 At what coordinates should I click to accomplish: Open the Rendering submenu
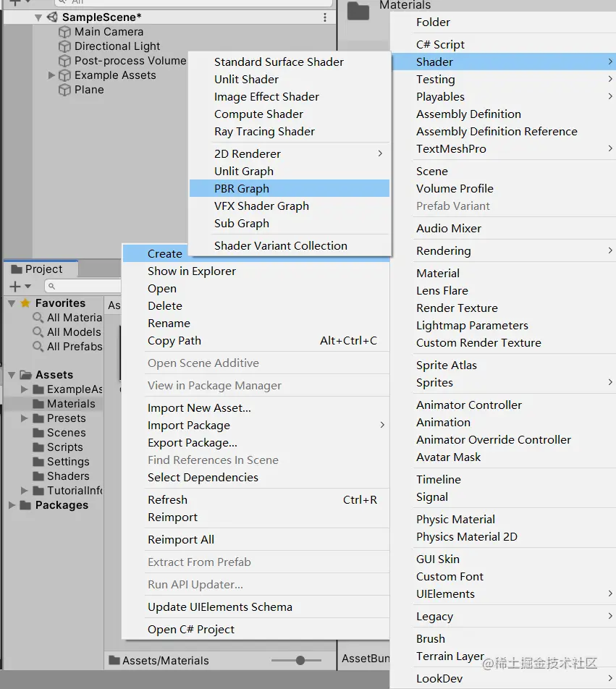(504, 251)
